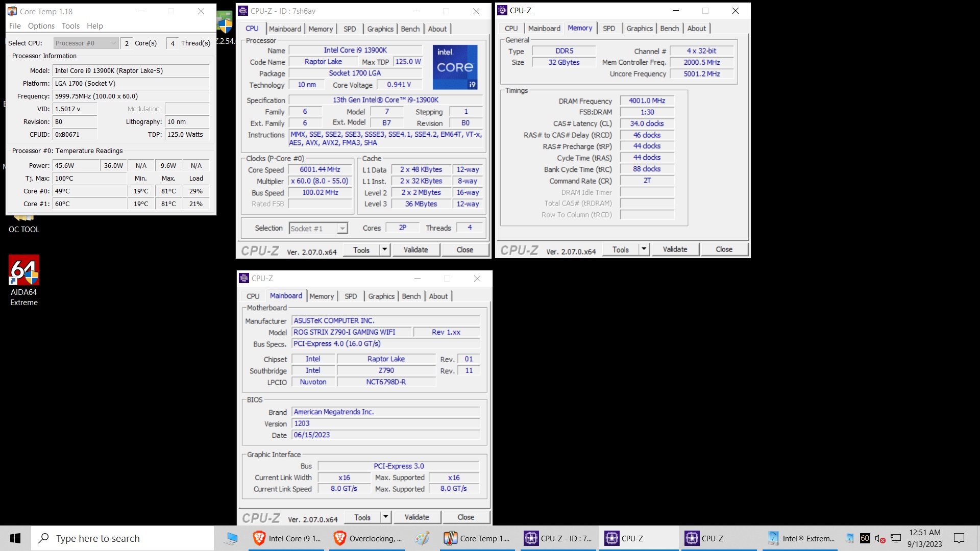Open the Processor #0 dropdown in Core Temp

[x=86, y=43]
